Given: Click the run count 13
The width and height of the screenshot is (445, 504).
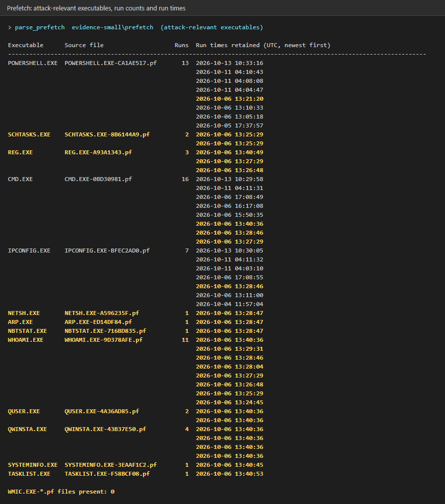Looking at the screenshot, I should click(x=185, y=63).
